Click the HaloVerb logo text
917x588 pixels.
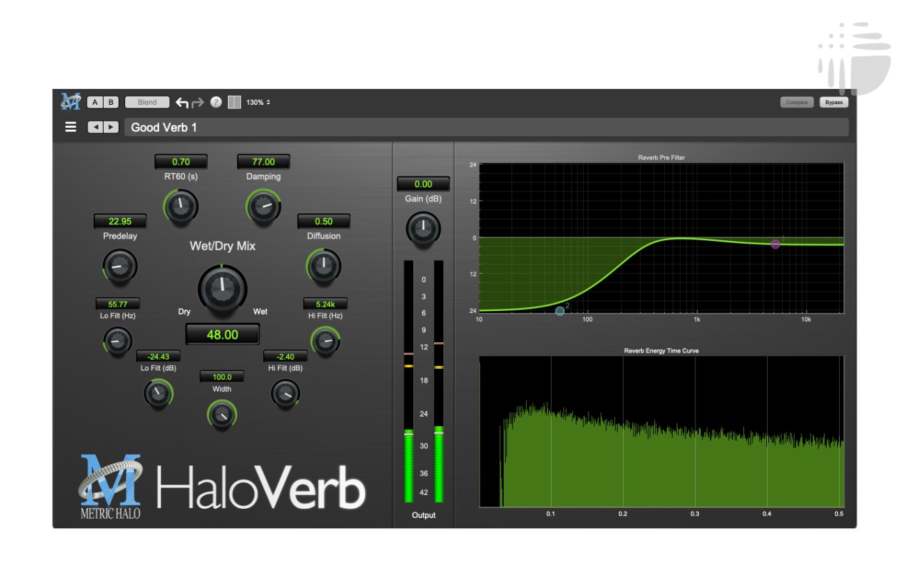tap(261, 487)
